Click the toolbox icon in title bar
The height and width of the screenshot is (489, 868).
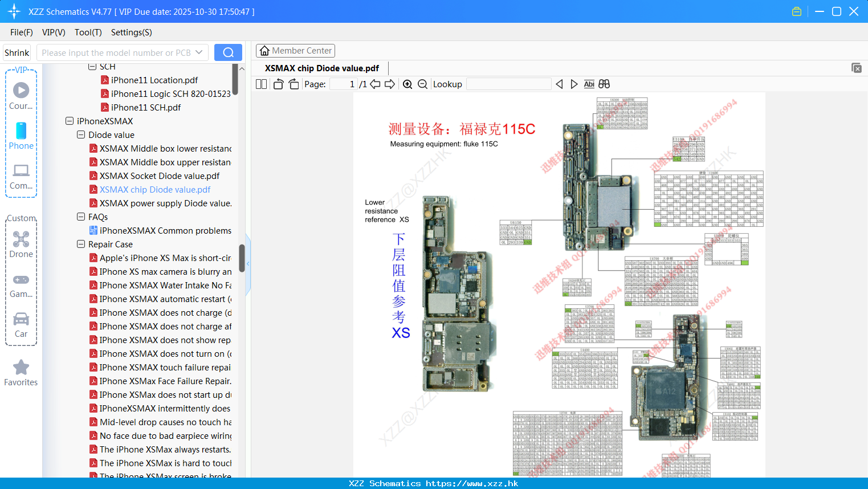[797, 11]
